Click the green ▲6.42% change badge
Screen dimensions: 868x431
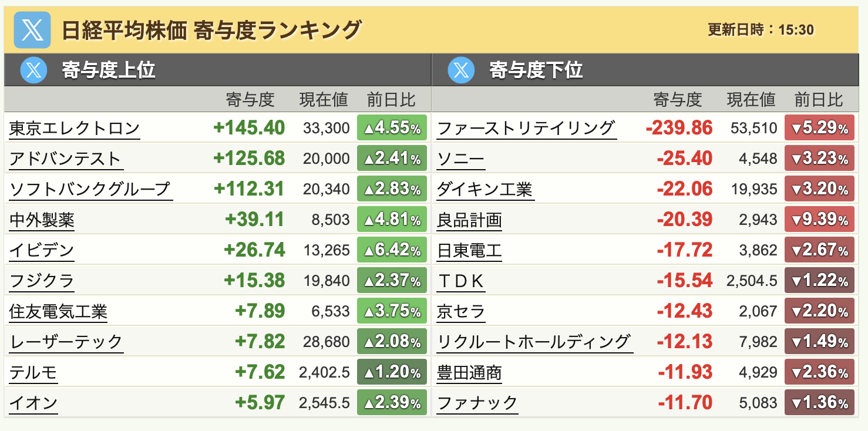pos(392,250)
